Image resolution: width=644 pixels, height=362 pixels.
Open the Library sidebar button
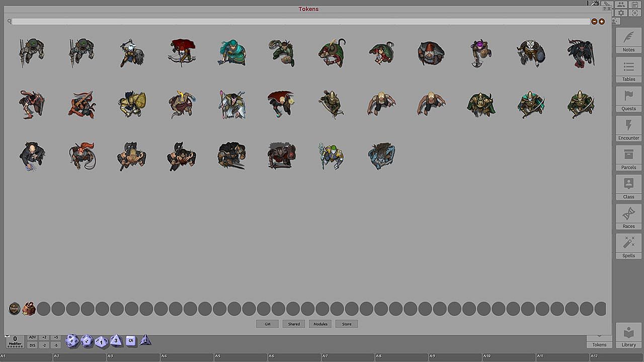tap(628, 336)
